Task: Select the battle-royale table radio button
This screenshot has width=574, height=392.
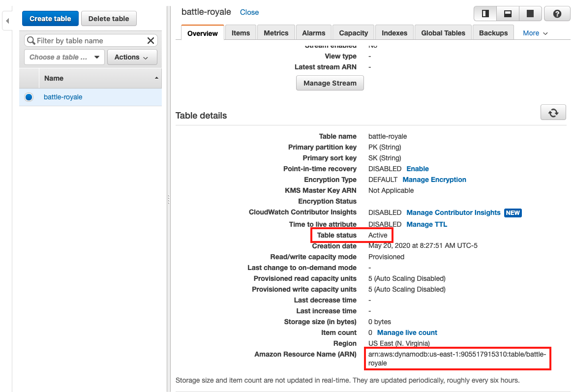Action: coord(29,97)
